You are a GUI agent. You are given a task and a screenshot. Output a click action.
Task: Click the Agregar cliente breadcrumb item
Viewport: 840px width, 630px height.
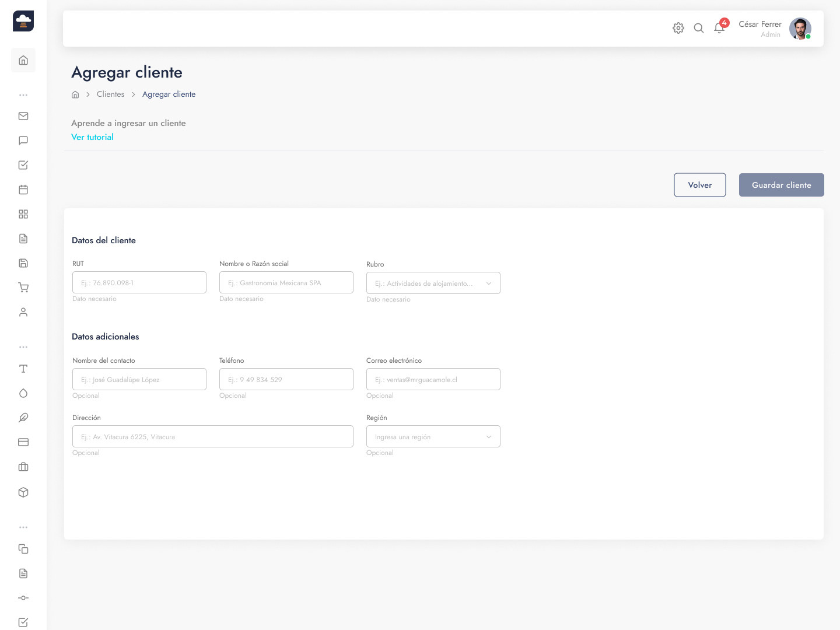pyautogui.click(x=169, y=94)
